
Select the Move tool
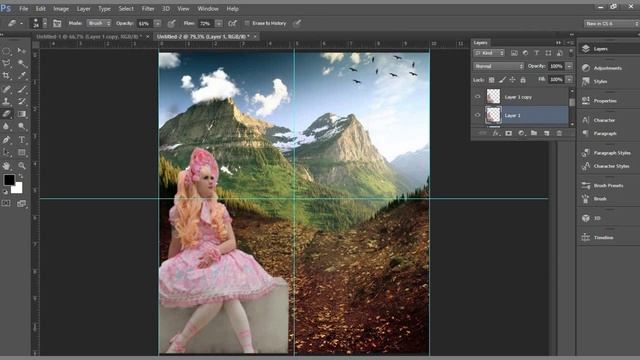pos(22,51)
